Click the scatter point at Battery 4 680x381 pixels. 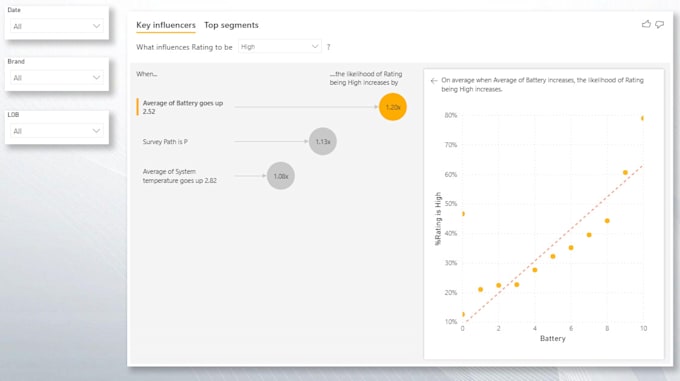[535, 270]
